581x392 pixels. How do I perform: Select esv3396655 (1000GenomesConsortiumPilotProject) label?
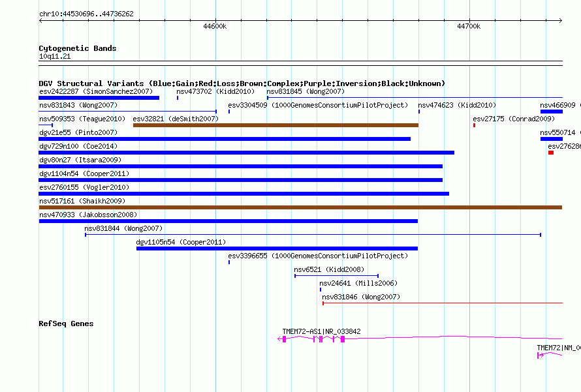click(x=318, y=256)
